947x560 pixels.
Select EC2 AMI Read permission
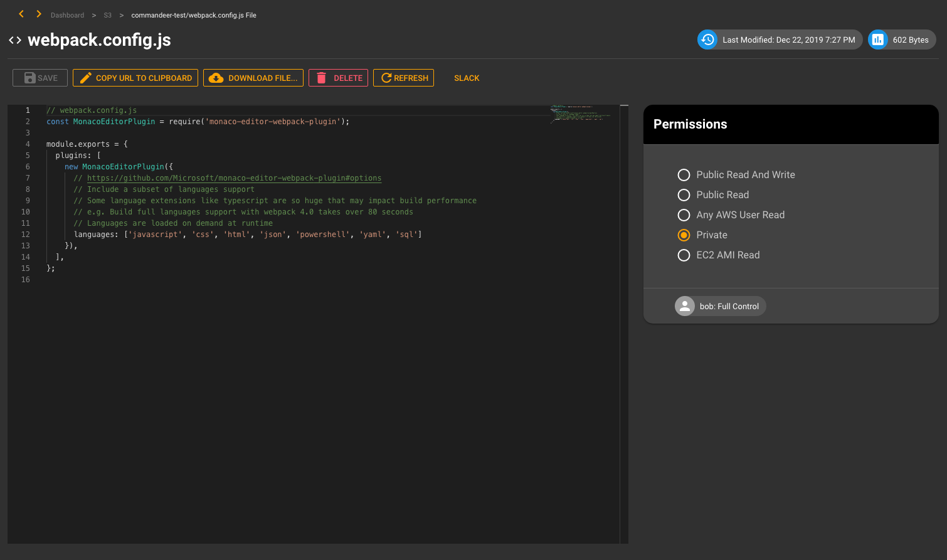click(x=719, y=255)
